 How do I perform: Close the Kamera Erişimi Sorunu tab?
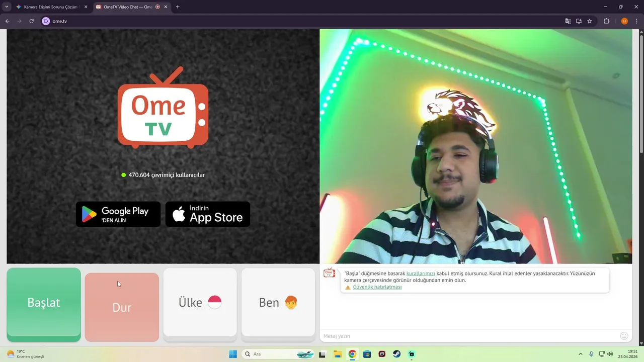tap(86, 7)
